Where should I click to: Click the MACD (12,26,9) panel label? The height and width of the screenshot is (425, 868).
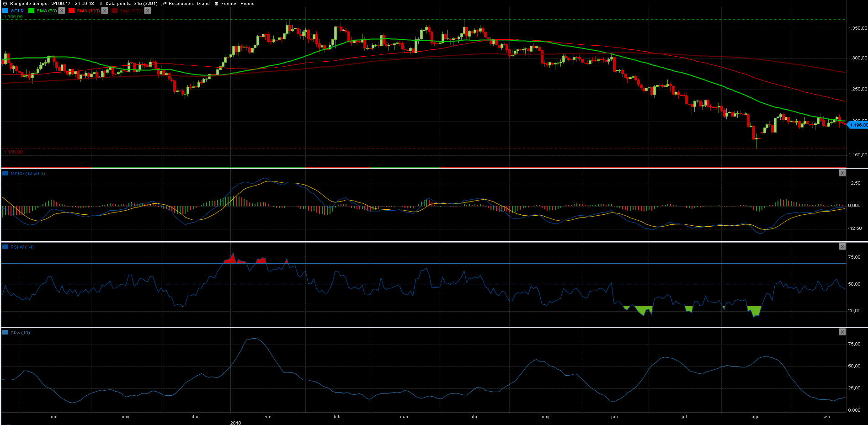point(27,174)
